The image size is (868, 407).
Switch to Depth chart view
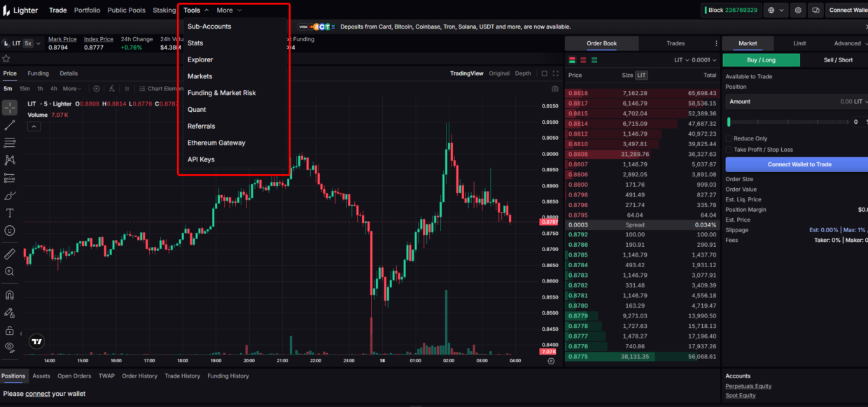coord(523,73)
